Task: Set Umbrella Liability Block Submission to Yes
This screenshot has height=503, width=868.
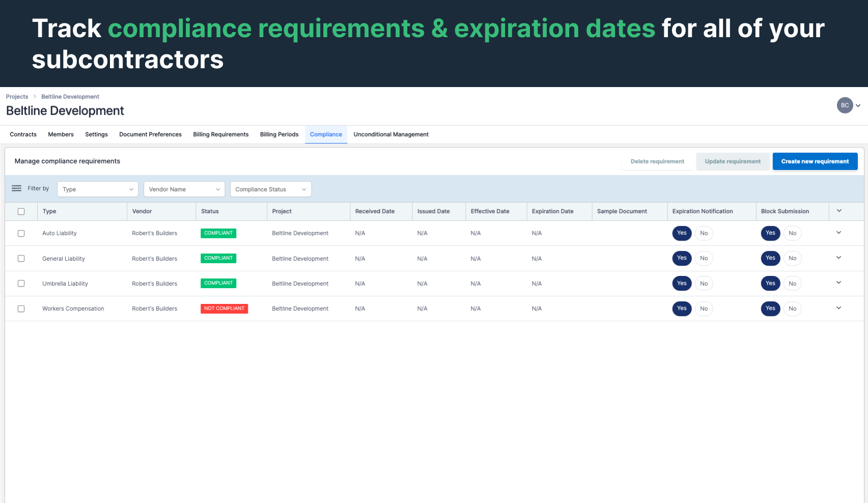Action: tap(770, 284)
